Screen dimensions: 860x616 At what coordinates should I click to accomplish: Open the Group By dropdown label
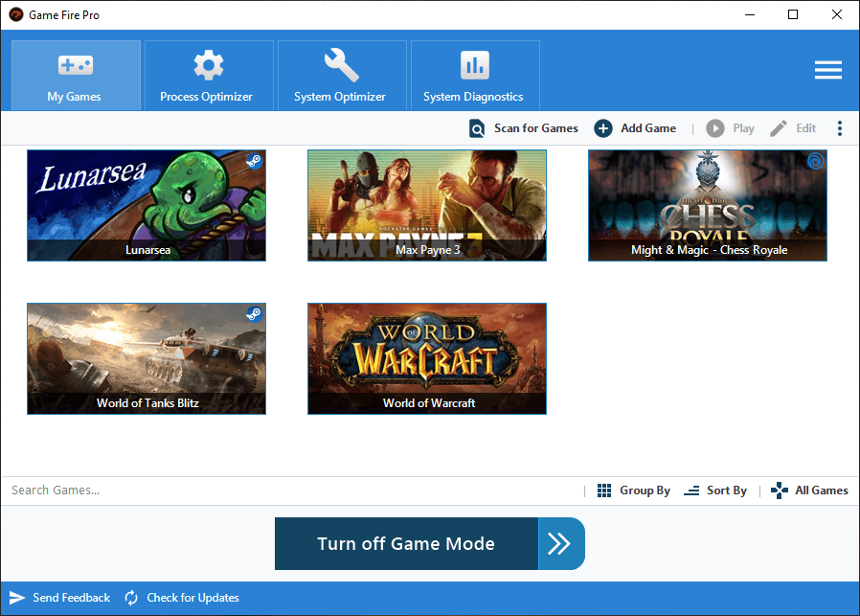tap(645, 491)
